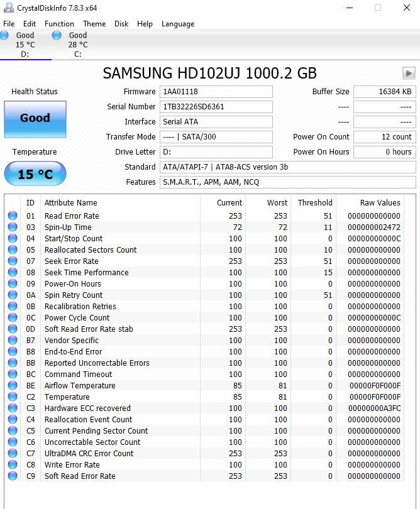Click the Transfer Mode field SATA/300

point(216,136)
